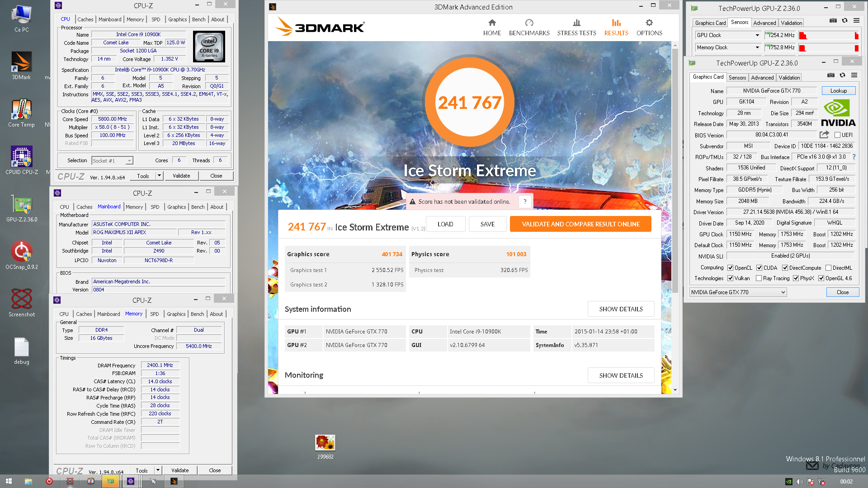Enable the DirectML checkbox
868x488 pixels.
828,267
